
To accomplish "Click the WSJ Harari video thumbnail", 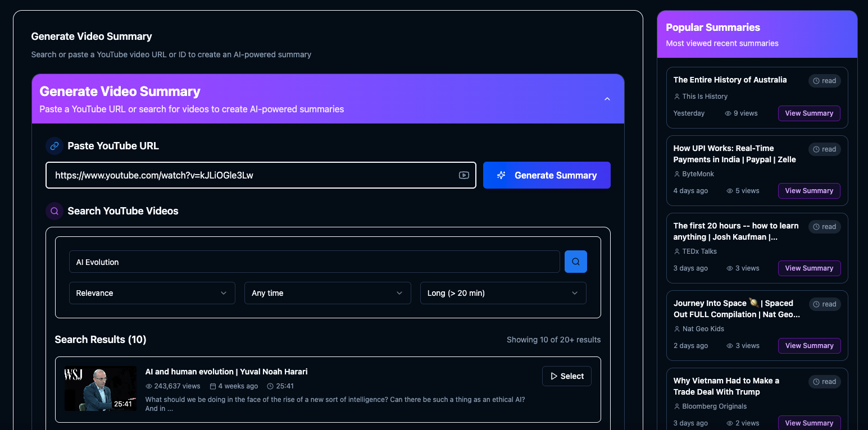I will [x=101, y=388].
